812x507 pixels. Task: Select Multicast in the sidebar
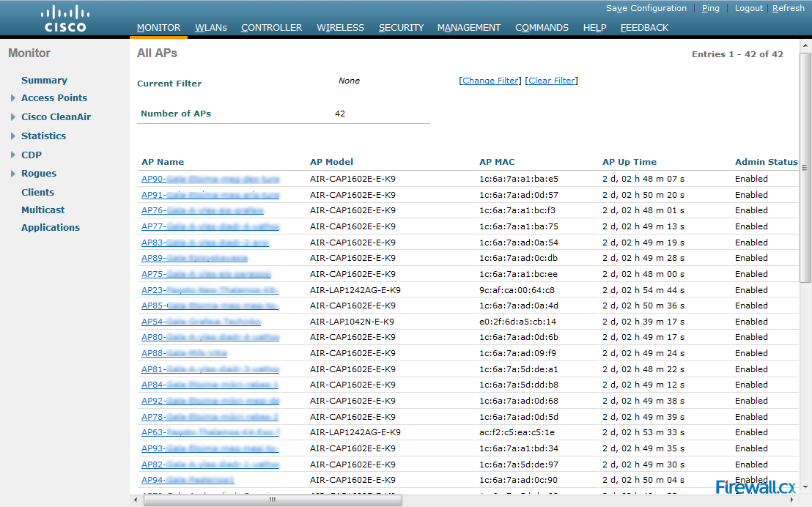pyautogui.click(x=43, y=210)
